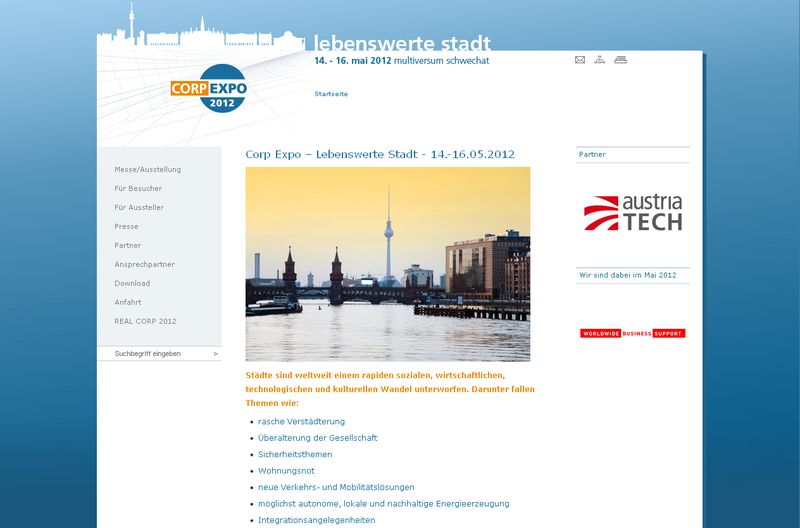Viewport: 800px width, 528px height.
Task: Select Partner in the left navigation
Action: [x=127, y=246]
